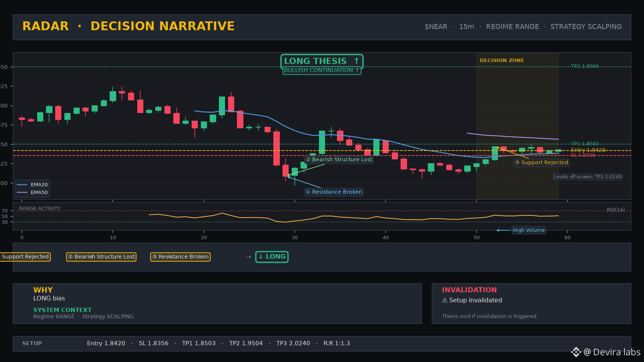This screenshot has height=362, width=644.
Task: Click the Bearish Structure Lost chart annotation
Action: [x=339, y=159]
